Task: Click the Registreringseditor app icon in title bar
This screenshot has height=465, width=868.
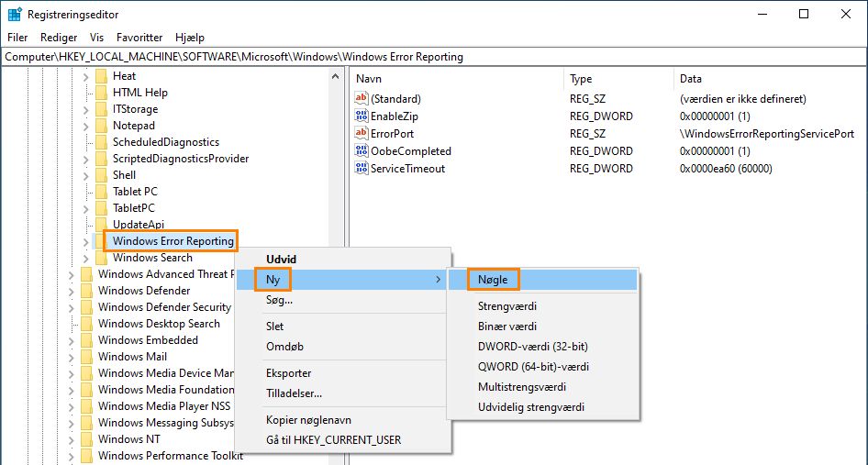Action: pyautogui.click(x=15, y=15)
